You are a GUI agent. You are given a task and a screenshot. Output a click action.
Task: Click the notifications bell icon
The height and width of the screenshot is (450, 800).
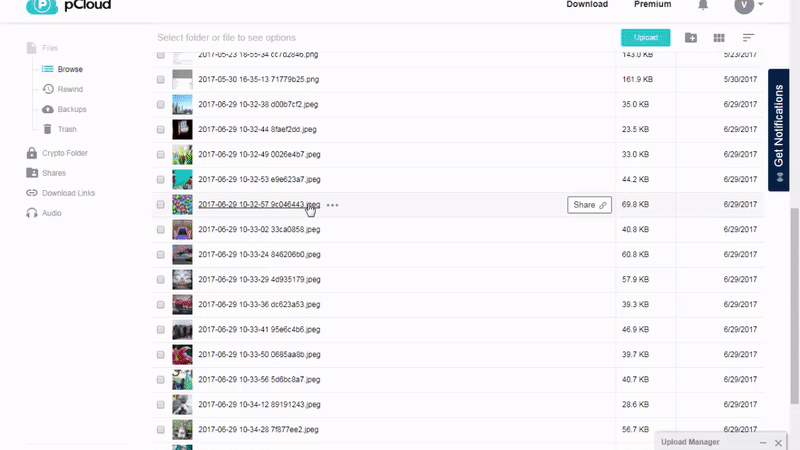703,5
